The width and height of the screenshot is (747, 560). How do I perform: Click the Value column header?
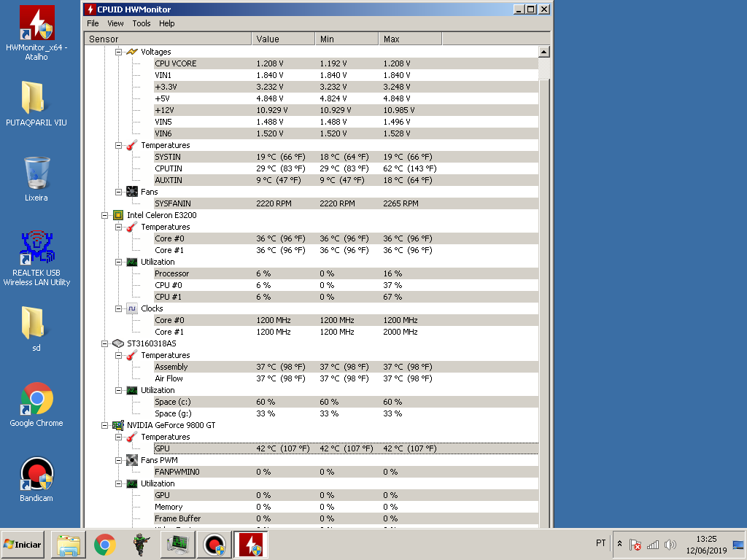coord(284,39)
